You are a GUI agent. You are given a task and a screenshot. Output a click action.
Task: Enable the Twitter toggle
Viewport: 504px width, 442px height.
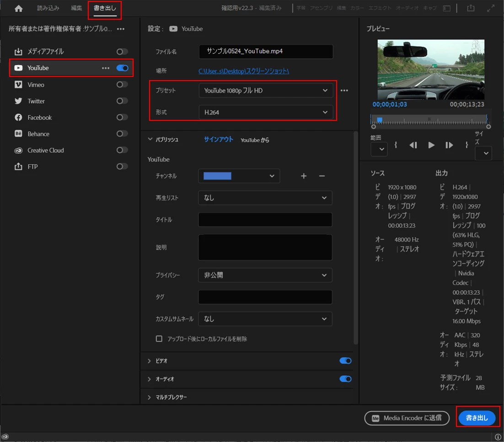pyautogui.click(x=122, y=101)
